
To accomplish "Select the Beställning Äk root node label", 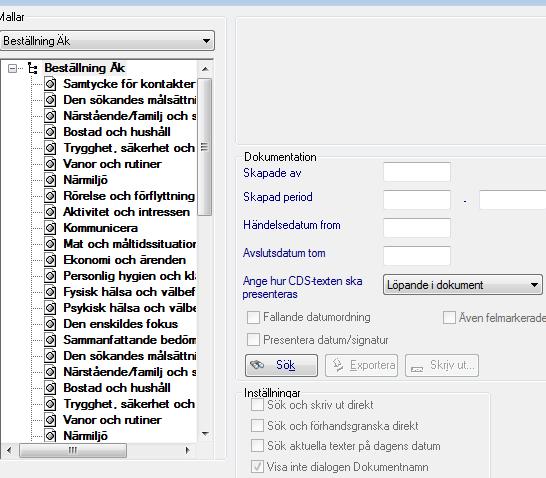I will (x=84, y=68).
